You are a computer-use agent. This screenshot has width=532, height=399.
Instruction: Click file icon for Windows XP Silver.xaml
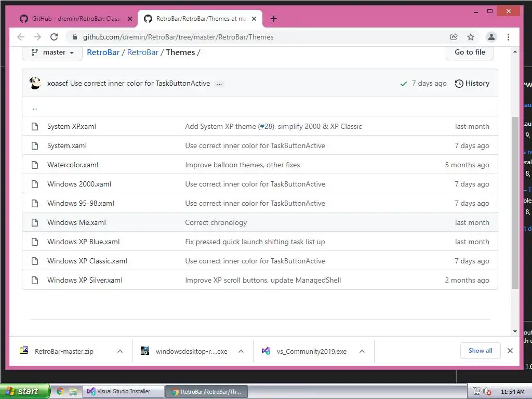coord(35,280)
